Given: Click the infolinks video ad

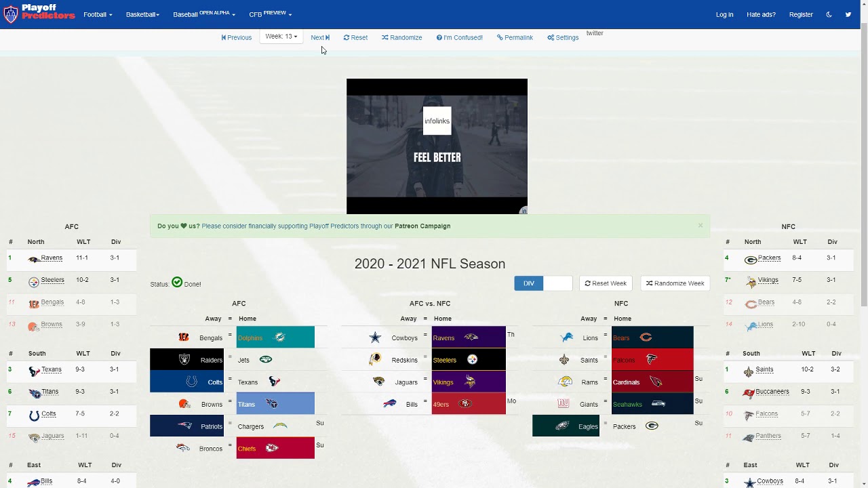Looking at the screenshot, I should click(437, 146).
